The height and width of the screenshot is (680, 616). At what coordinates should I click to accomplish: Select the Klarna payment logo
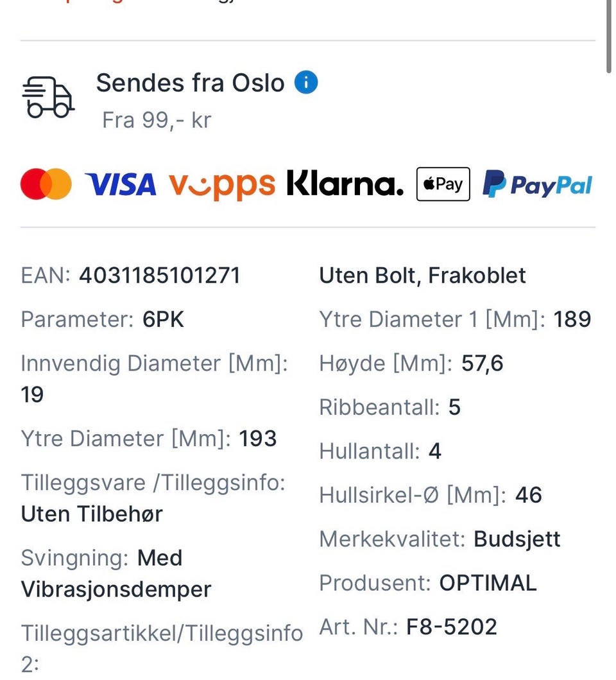(345, 184)
